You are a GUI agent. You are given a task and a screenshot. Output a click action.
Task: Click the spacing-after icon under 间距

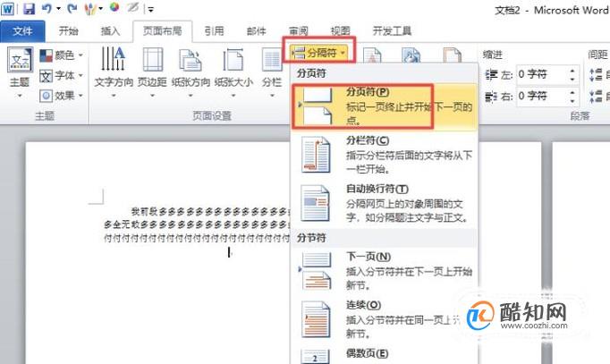pos(596,96)
